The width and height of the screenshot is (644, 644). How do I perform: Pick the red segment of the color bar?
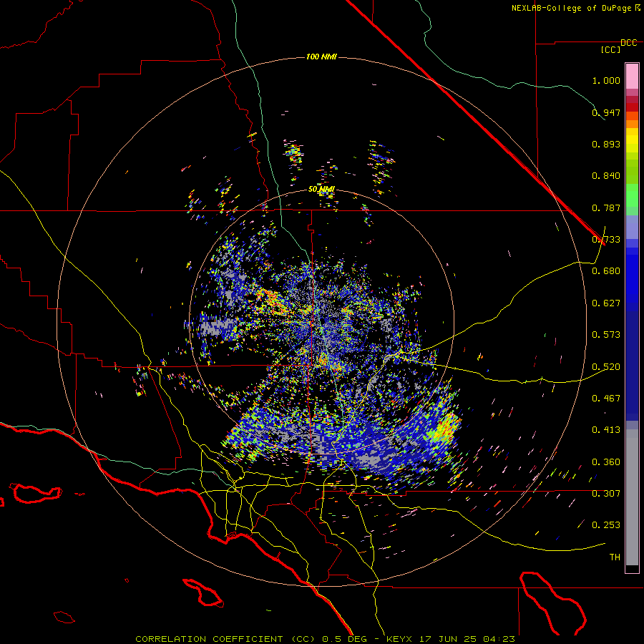[632, 107]
